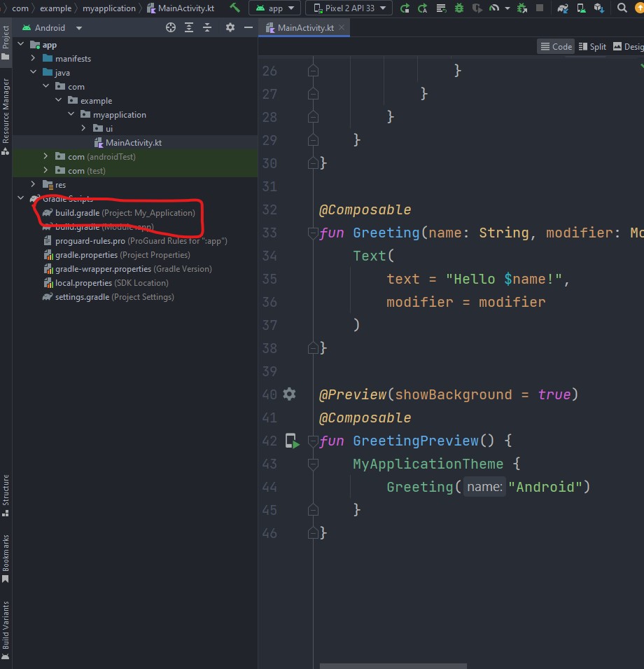
Task: Click Collapse All in Project panel
Action: point(207,28)
